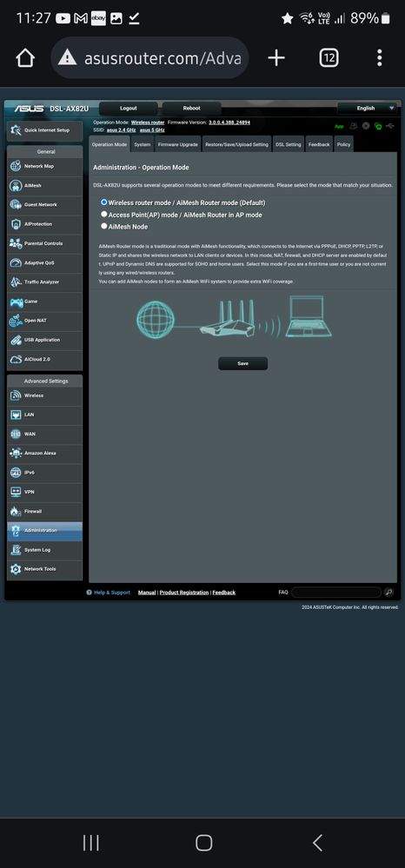Open the Administration sidebar item
The width and height of the screenshot is (405, 868).
tap(45, 530)
